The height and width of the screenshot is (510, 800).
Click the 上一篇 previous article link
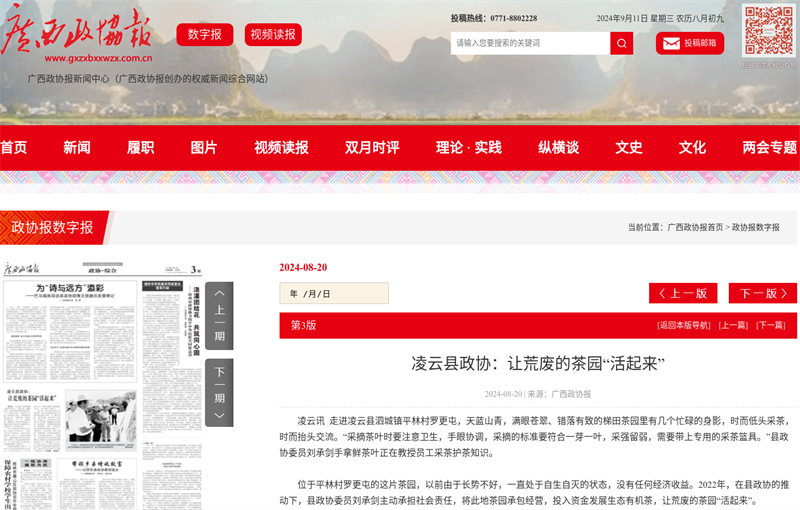[733, 325]
